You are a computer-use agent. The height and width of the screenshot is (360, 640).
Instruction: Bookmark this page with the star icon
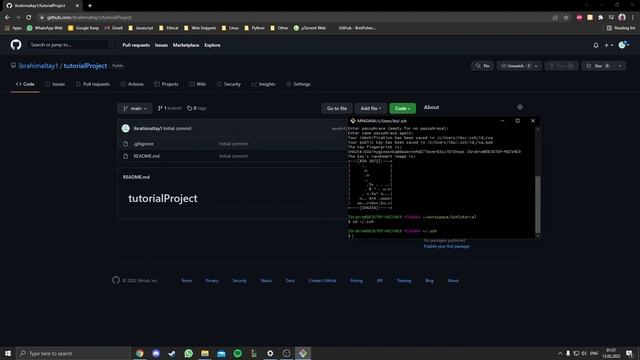pos(566,18)
